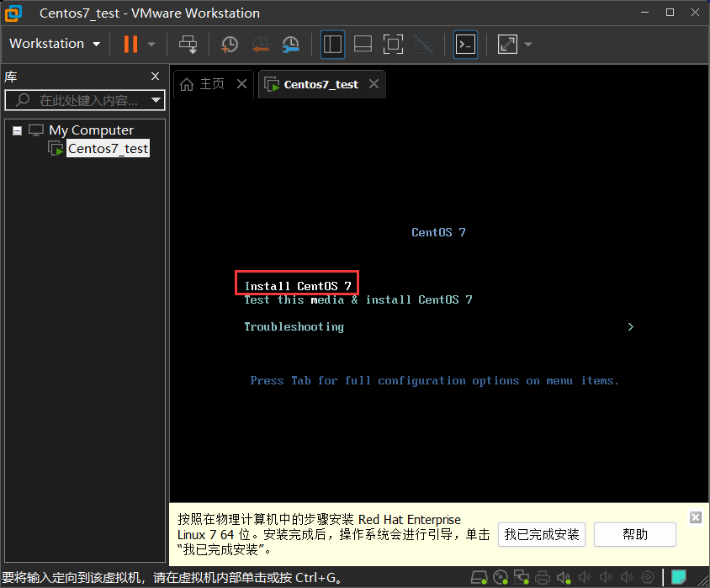
Task: Click the CD/DVD drive status icon
Action: pyautogui.click(x=501, y=577)
